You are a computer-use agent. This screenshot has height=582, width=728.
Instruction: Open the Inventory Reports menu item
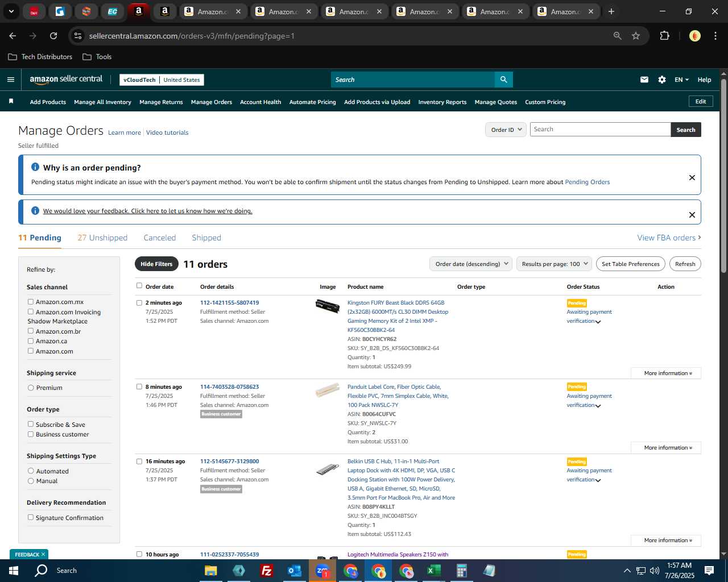coord(442,102)
